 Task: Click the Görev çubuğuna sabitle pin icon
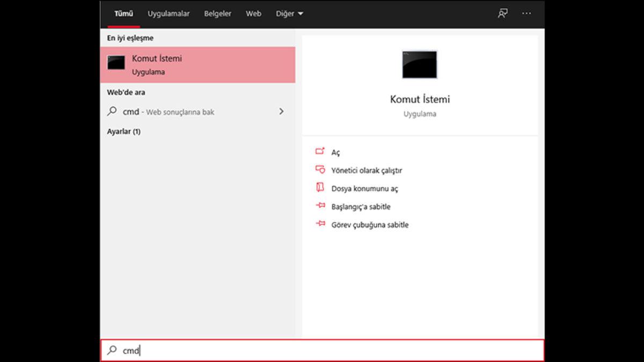click(320, 224)
